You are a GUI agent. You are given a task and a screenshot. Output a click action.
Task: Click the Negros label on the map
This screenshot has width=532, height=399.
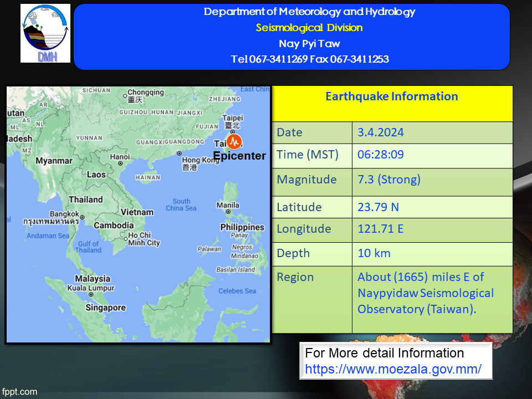coord(242,247)
